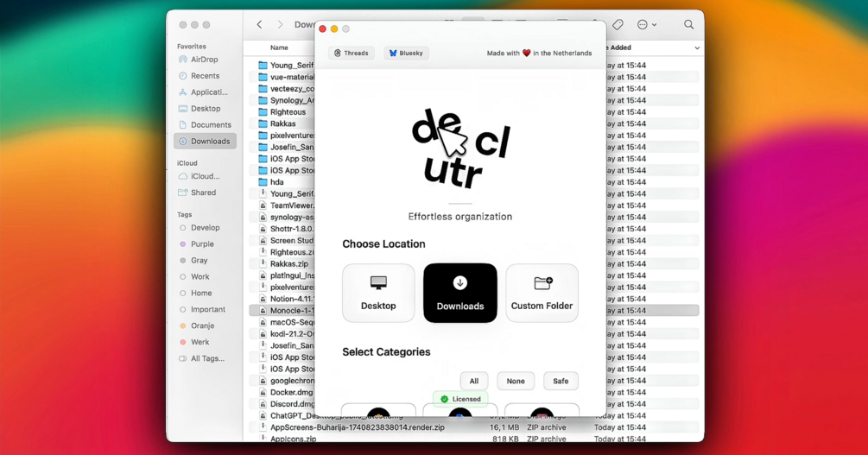Go forward in the Finder window
The image size is (868, 455).
click(x=280, y=24)
